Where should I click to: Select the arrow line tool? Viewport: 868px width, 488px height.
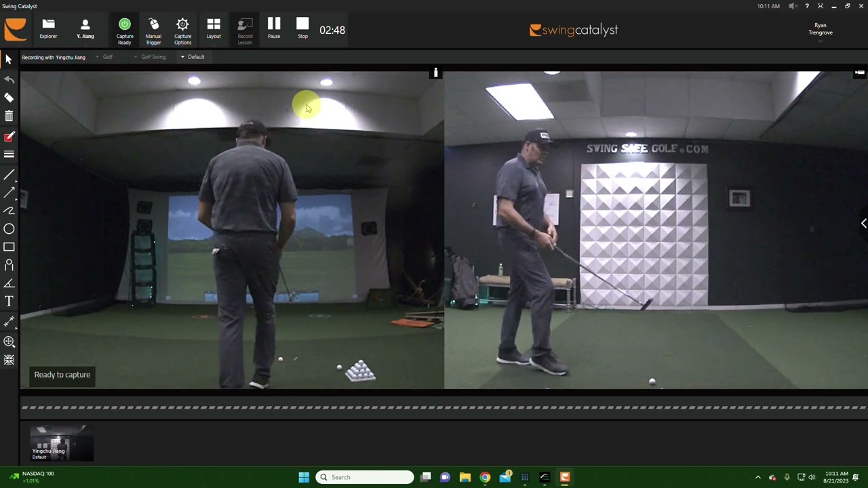pyautogui.click(x=9, y=193)
